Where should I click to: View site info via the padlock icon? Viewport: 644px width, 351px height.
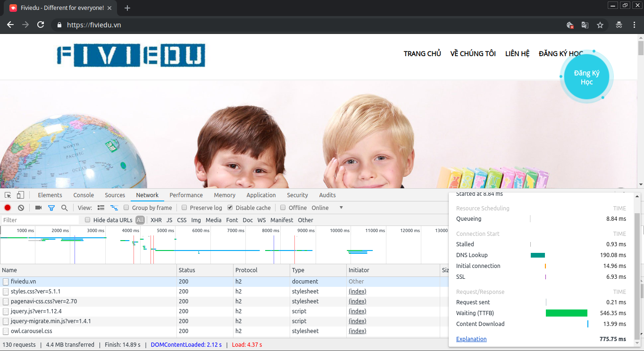(59, 25)
